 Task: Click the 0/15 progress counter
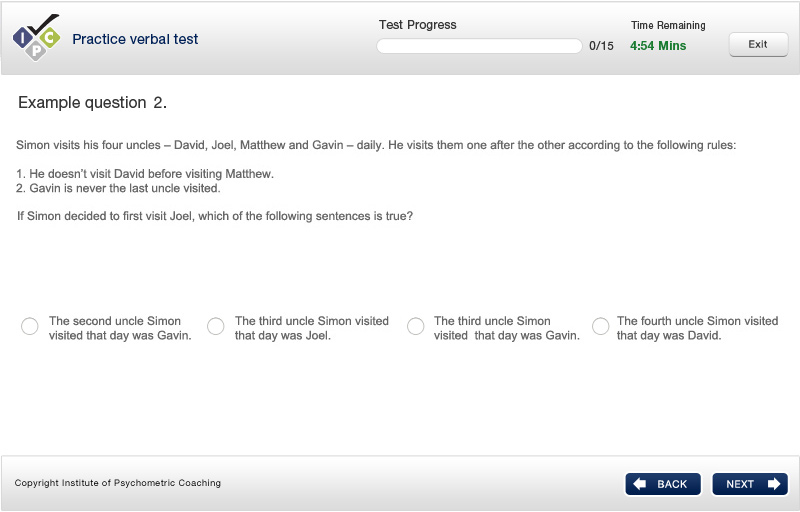click(601, 46)
